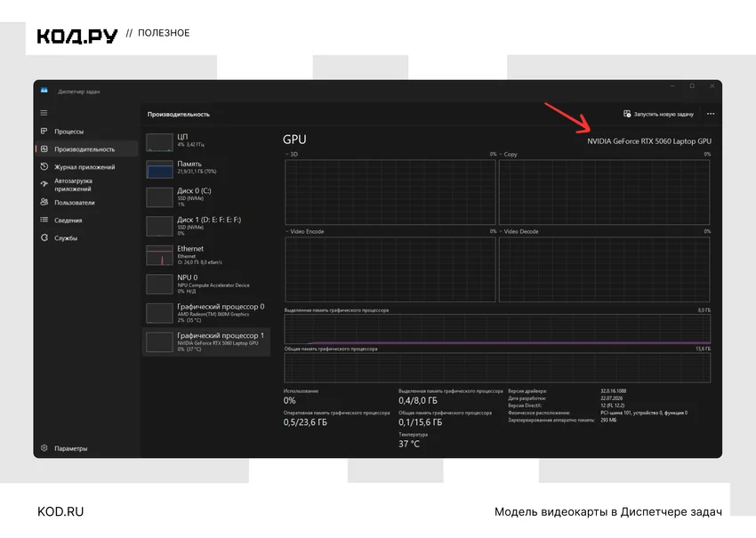Click the run new task icon
This screenshot has height=538, width=756.
coord(627,114)
